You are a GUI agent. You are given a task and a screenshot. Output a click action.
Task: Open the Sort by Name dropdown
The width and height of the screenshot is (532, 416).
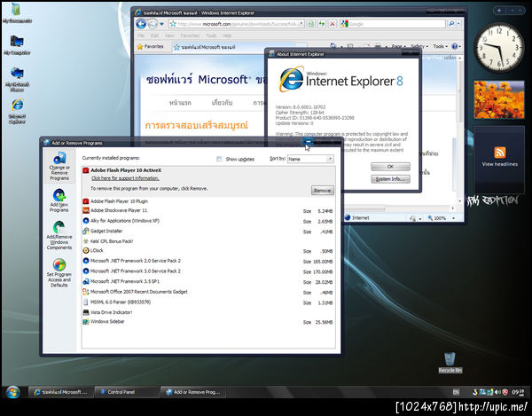point(310,159)
